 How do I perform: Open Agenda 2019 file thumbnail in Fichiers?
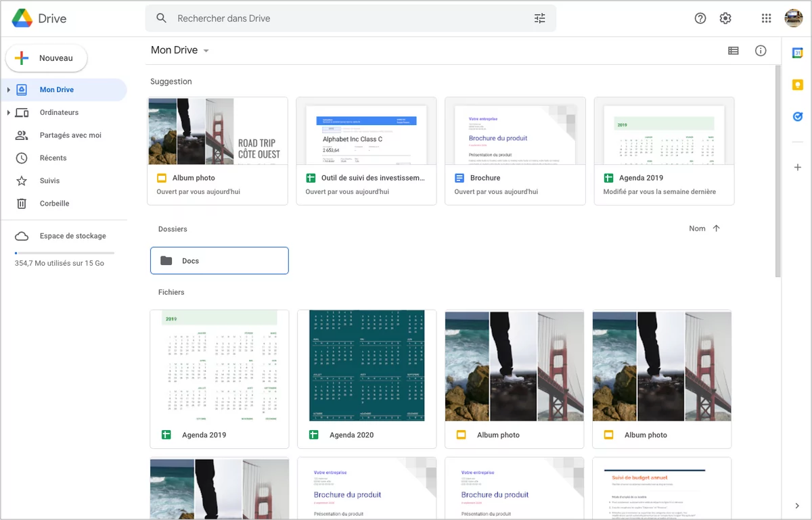click(x=219, y=366)
